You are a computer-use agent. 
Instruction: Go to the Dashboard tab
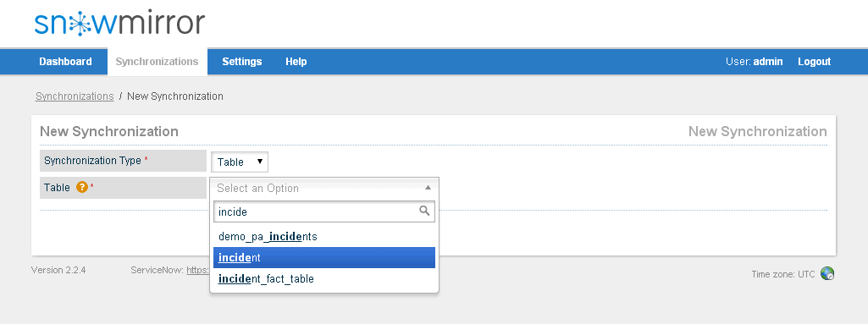(x=65, y=62)
